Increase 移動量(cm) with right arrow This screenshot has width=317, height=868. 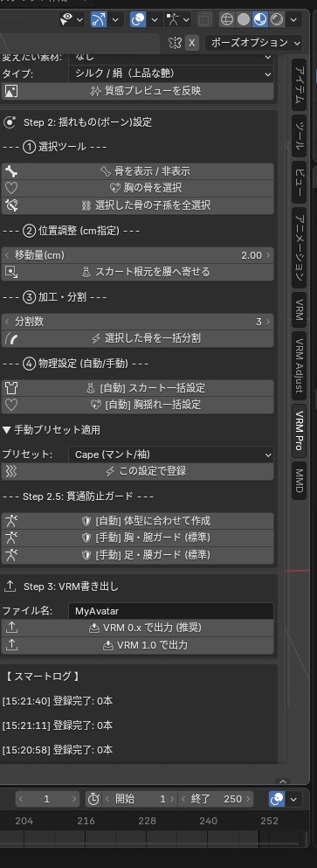[268, 255]
